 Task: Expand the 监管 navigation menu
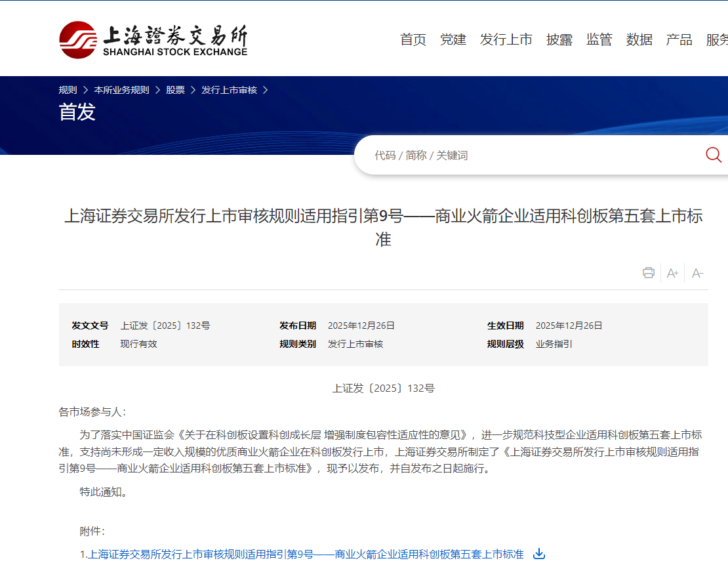pos(599,39)
